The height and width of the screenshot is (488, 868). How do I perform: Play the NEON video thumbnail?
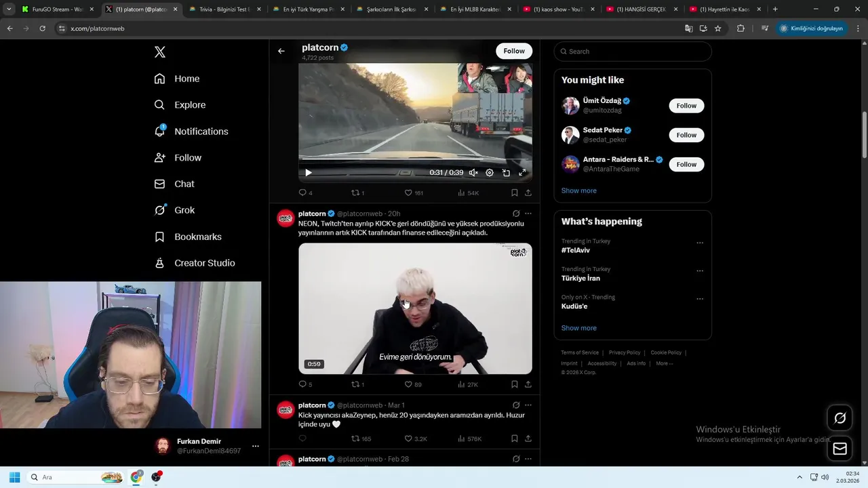pyautogui.click(x=415, y=308)
